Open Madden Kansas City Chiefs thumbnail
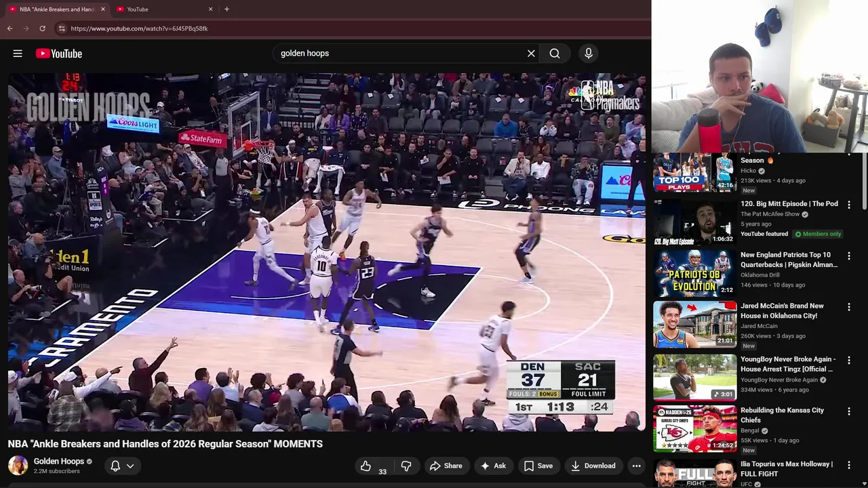 (694, 428)
